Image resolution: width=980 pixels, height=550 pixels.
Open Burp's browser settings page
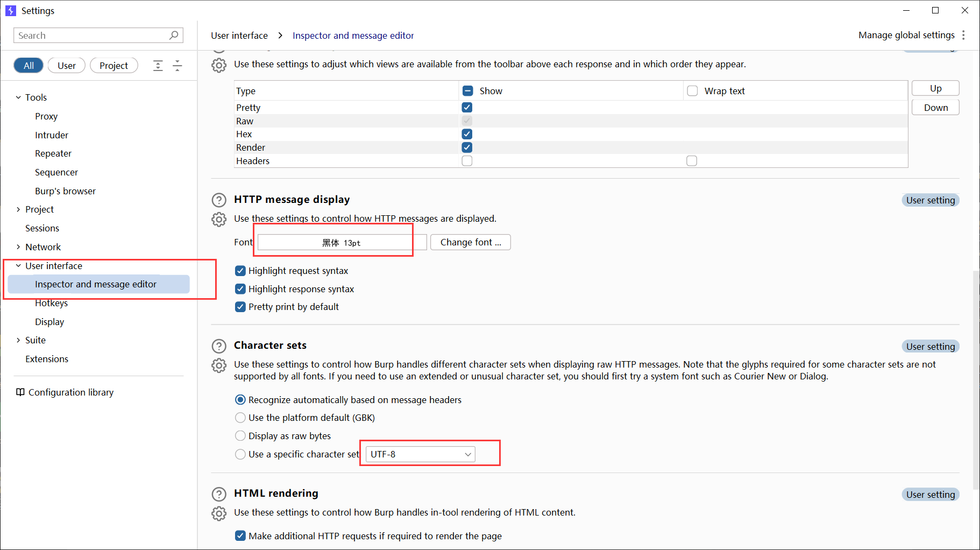tap(65, 191)
